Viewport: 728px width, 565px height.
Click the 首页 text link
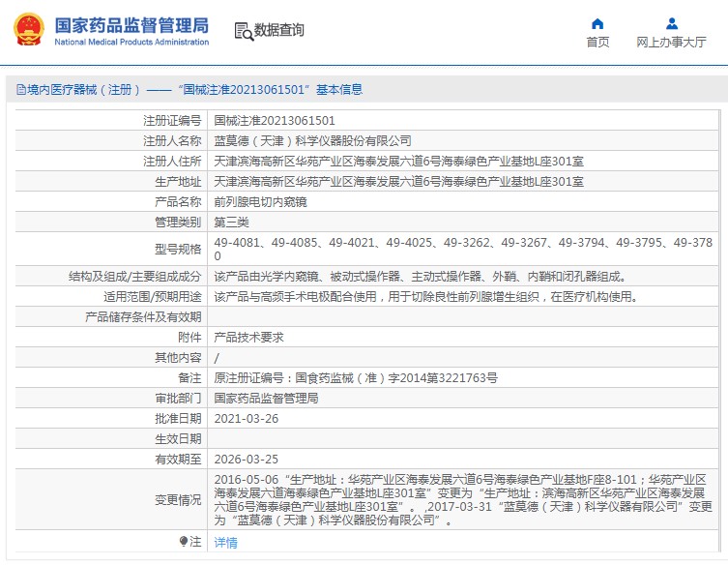pos(597,43)
